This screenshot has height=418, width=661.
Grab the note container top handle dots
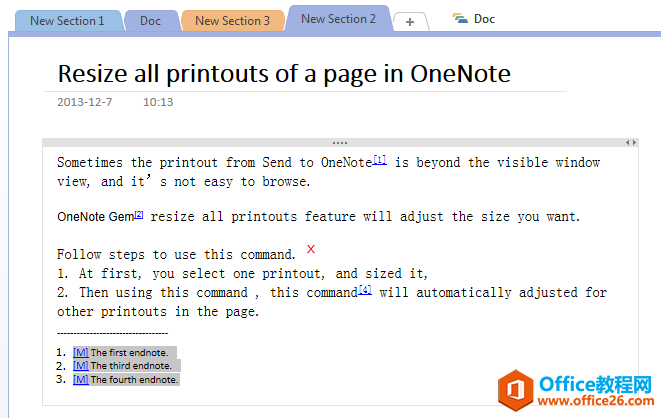pos(340,143)
